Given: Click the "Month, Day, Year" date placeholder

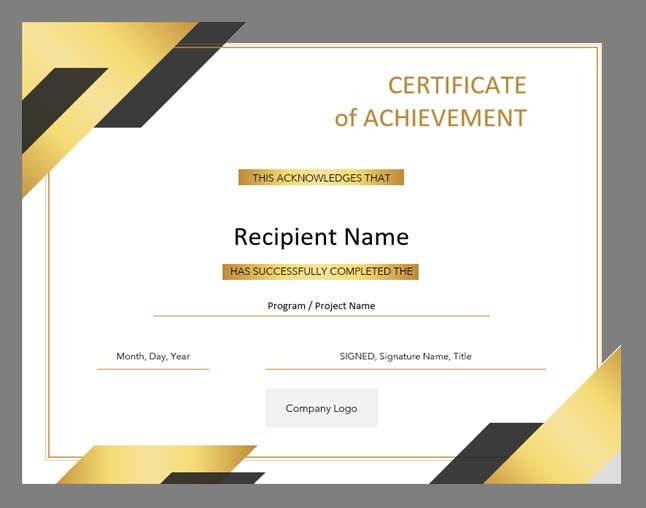Looking at the screenshot, I should [x=153, y=356].
